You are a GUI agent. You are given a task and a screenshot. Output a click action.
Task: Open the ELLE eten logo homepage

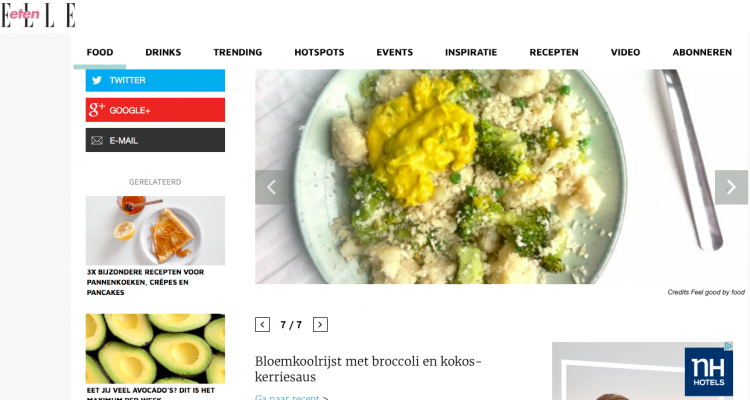click(38, 15)
